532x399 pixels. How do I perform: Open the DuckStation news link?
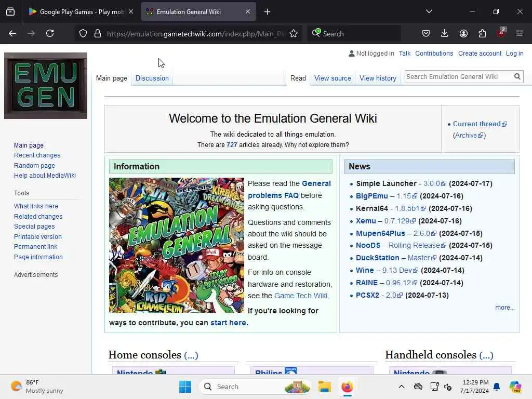pyautogui.click(x=377, y=258)
